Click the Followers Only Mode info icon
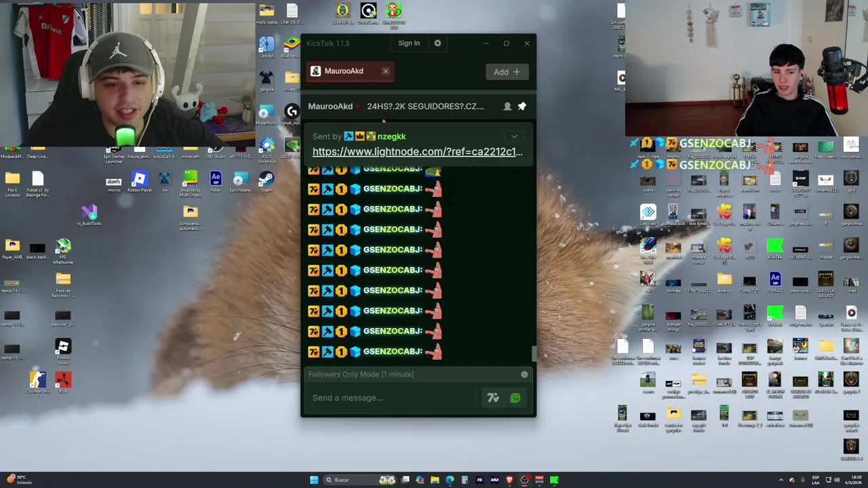Screen dimensions: 868x488 (x=524, y=374)
